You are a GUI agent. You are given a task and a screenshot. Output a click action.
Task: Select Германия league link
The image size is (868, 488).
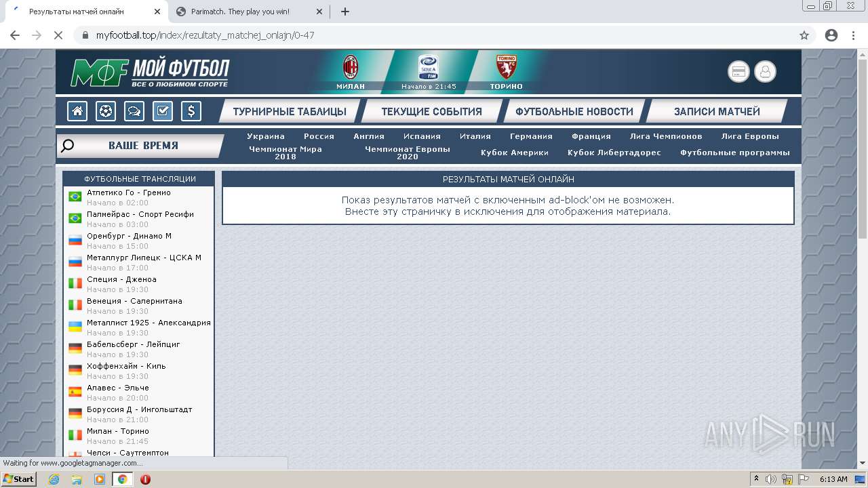pyautogui.click(x=531, y=136)
